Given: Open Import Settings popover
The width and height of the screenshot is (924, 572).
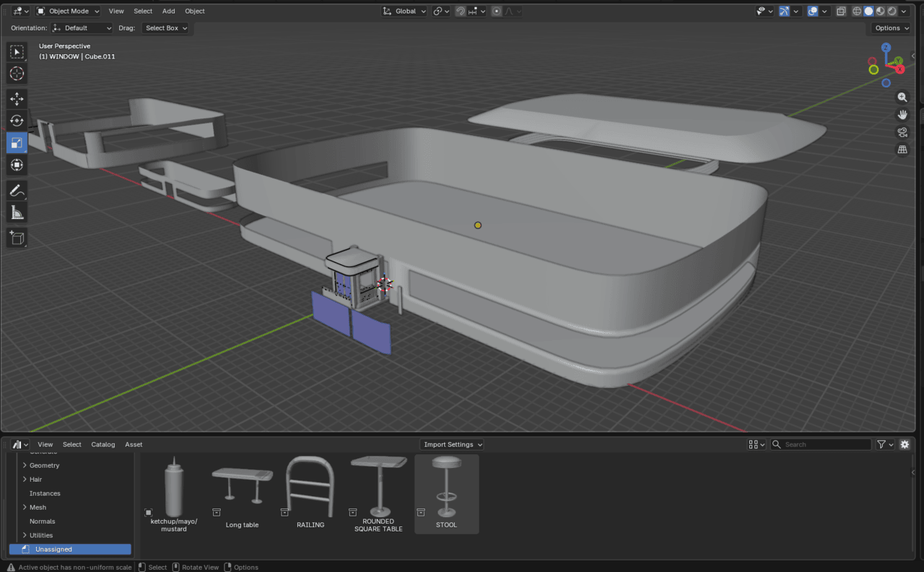Looking at the screenshot, I should click(452, 444).
